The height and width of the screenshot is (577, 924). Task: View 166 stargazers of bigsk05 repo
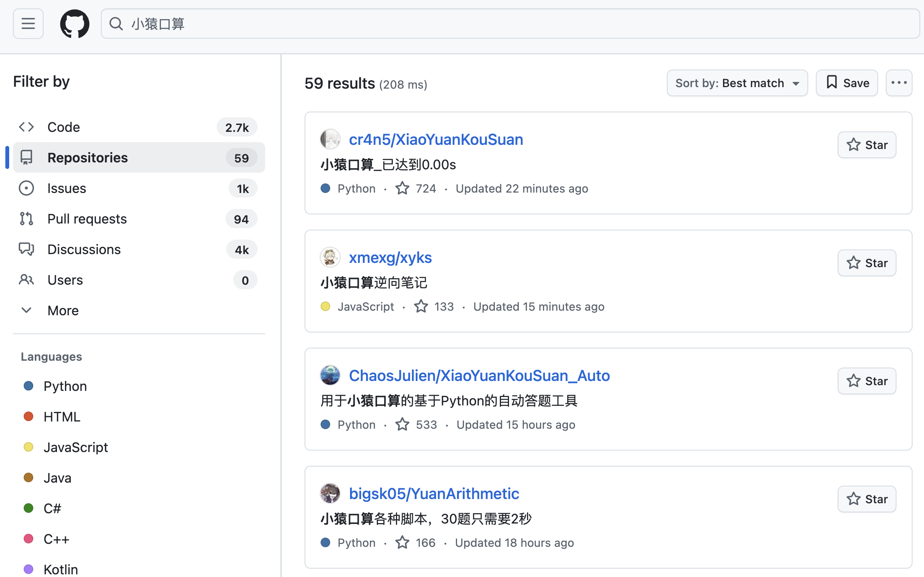(415, 543)
